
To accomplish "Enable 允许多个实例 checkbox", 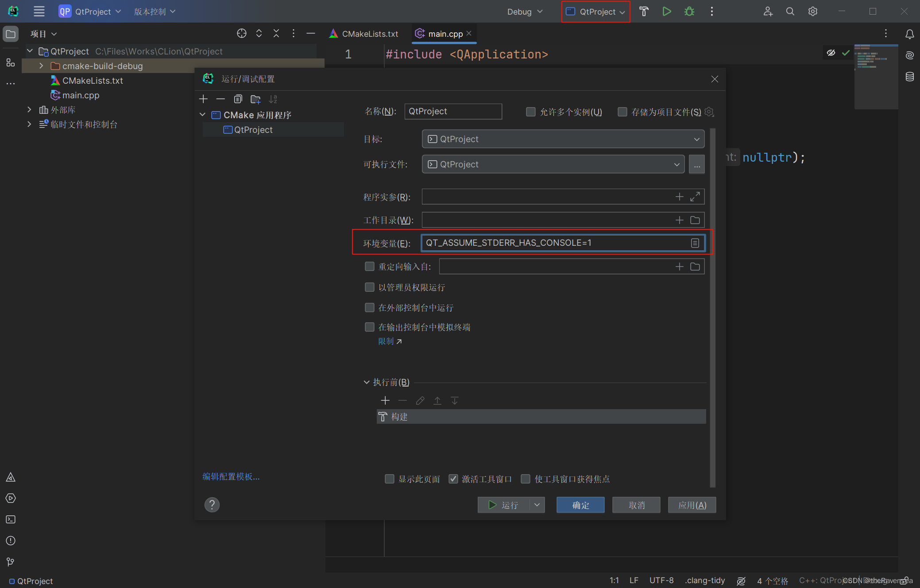I will (530, 112).
